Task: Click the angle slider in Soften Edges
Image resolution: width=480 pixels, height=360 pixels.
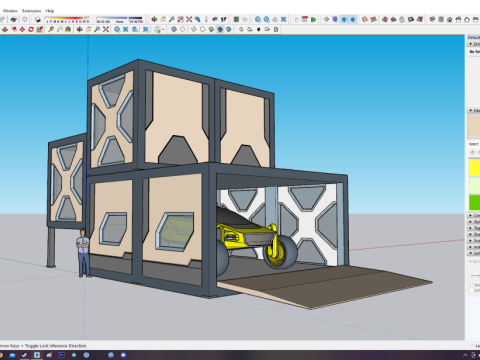Action: (476, 275)
